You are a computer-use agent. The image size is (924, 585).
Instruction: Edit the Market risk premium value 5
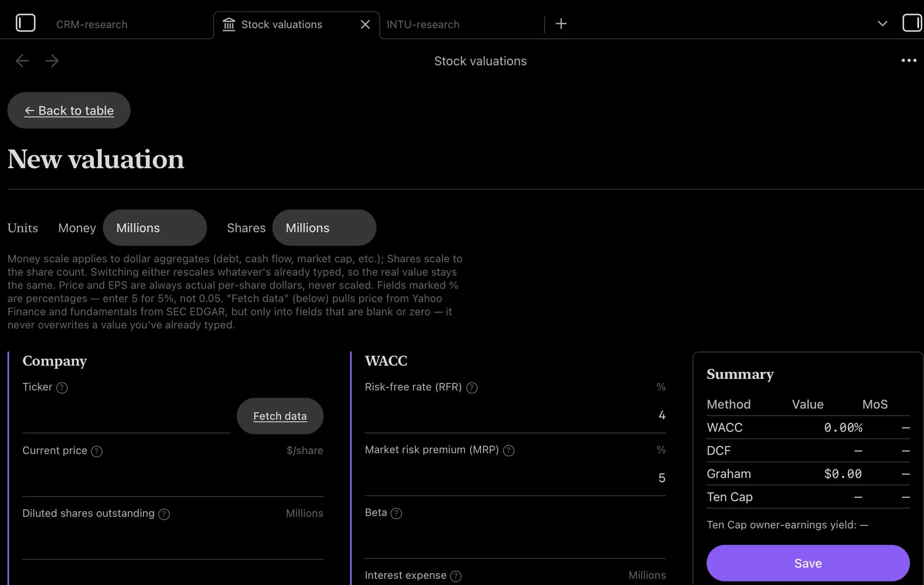515,478
